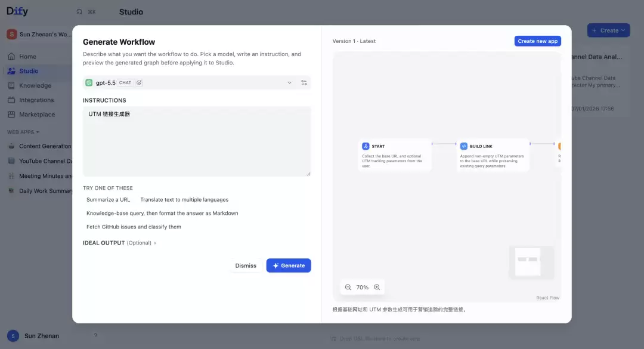This screenshot has width=644, height=349.
Task: Go to Integrations in the sidebar
Action: coord(36,100)
